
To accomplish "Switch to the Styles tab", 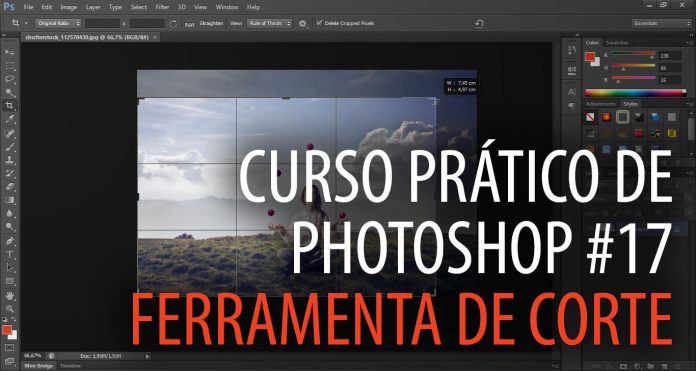I will tap(630, 104).
